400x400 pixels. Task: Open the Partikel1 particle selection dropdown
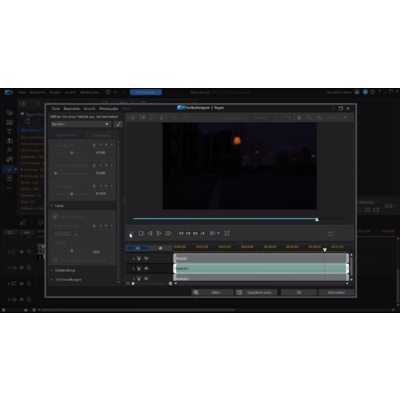pos(81,124)
